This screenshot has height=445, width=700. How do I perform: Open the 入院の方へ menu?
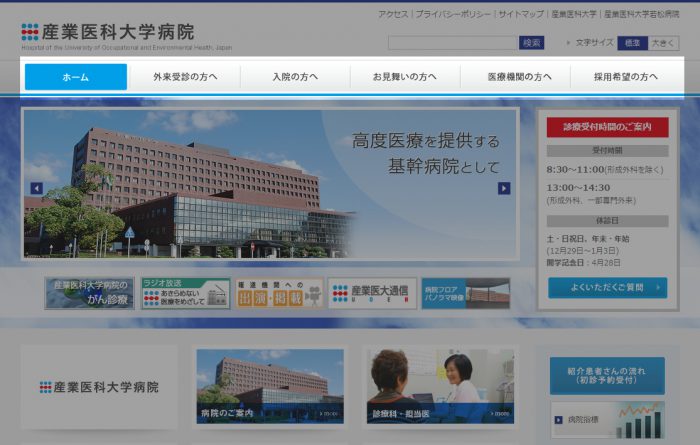click(295, 77)
